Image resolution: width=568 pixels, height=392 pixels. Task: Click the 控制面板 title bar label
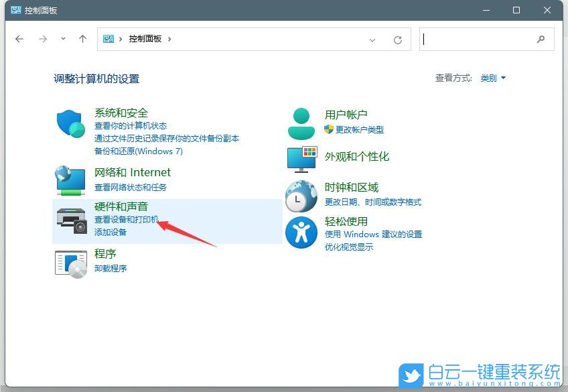pos(40,10)
